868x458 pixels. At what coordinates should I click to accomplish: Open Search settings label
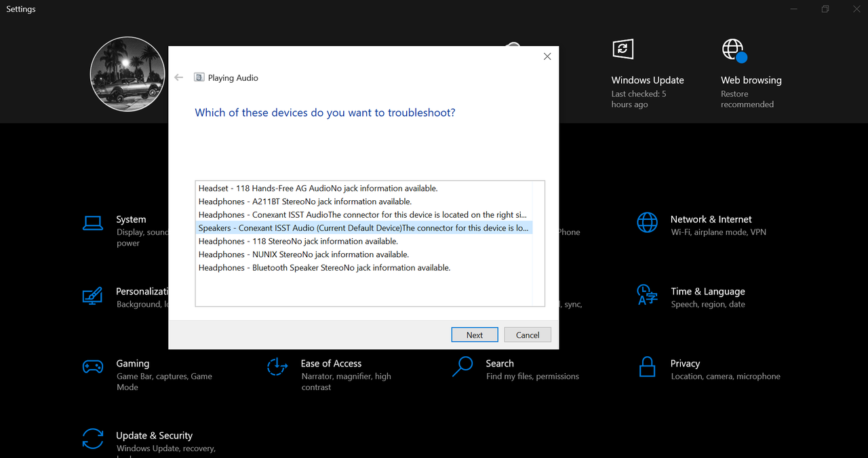(x=500, y=364)
